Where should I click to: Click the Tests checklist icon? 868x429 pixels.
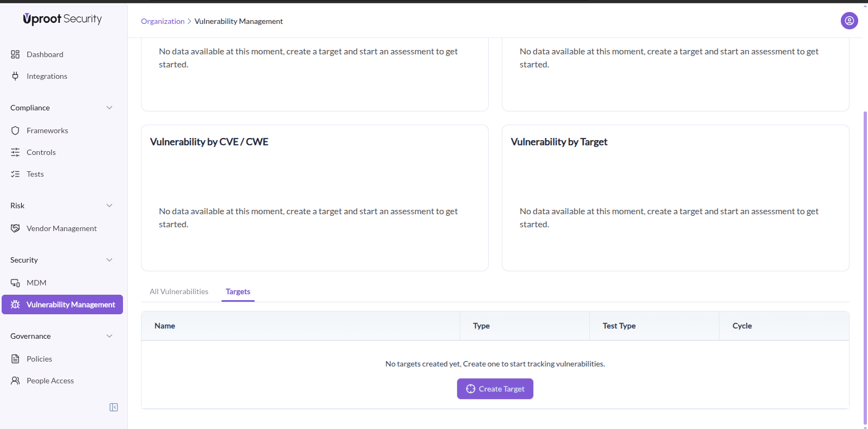[15, 174]
